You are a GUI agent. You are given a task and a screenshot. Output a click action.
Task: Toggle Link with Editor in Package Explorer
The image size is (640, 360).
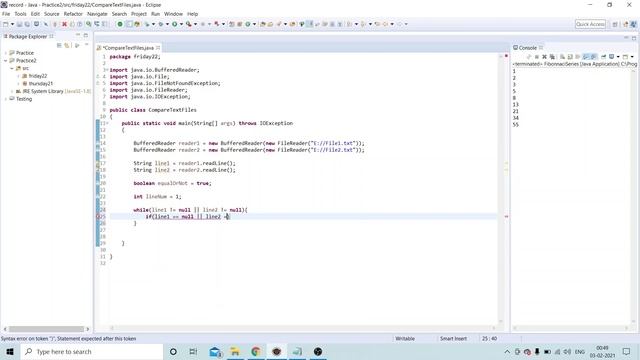67,45
